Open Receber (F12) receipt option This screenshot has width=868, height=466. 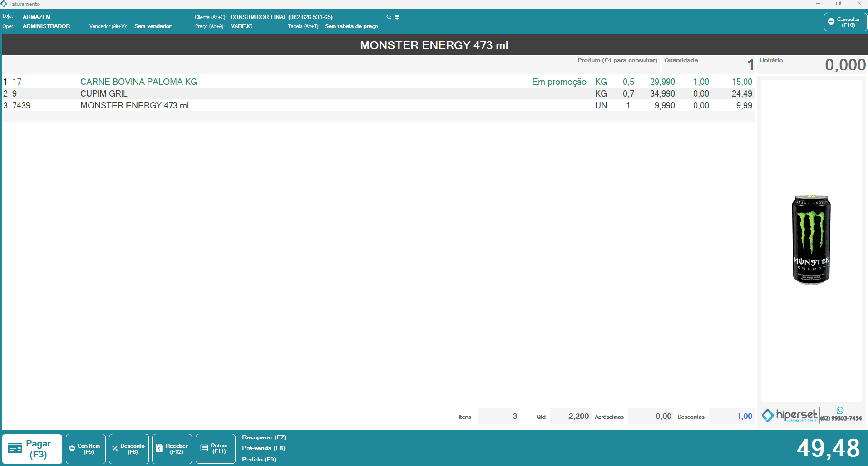172,449
